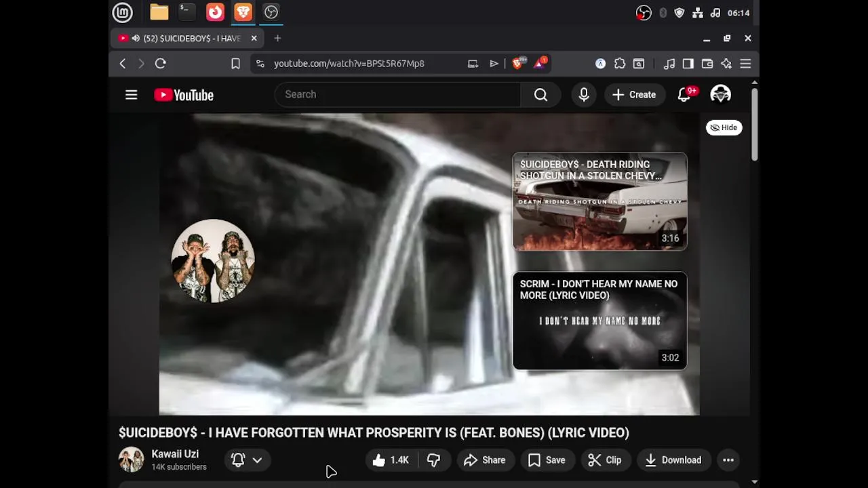
Task: Save video to a playlist
Action: (547, 460)
